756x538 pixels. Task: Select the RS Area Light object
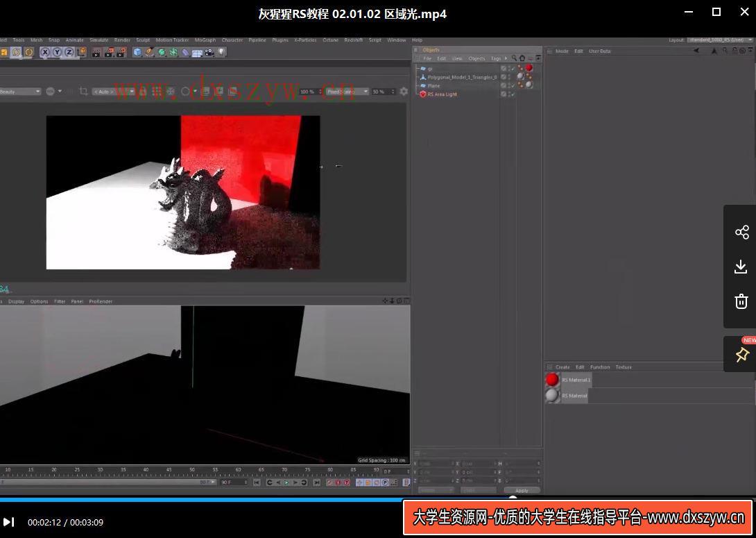coord(442,94)
